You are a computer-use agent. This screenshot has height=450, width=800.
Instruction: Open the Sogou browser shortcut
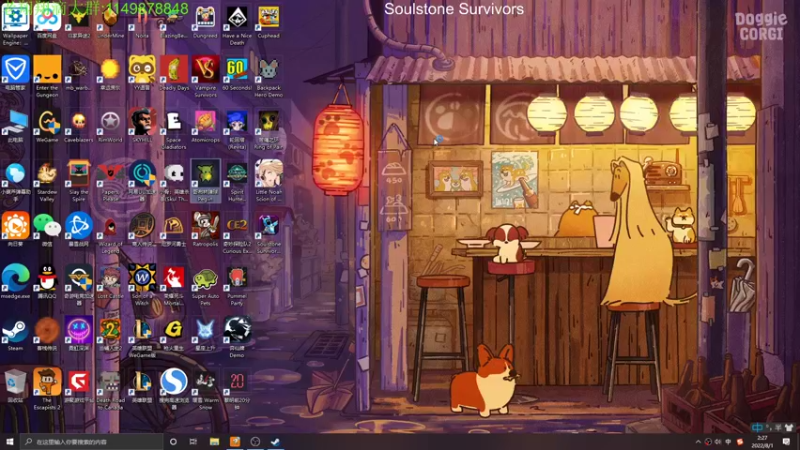point(173,389)
